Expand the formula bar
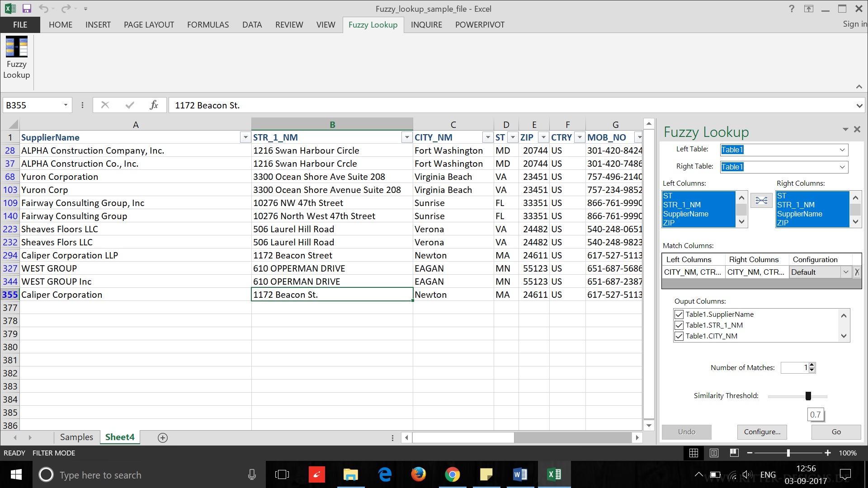The height and width of the screenshot is (488, 868). point(859,105)
